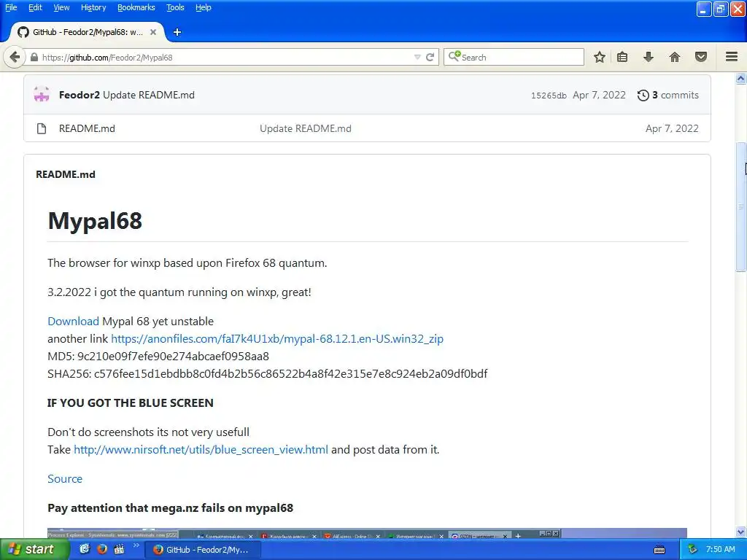
Task: Open the bookmarks list icon
Action: 622,57
